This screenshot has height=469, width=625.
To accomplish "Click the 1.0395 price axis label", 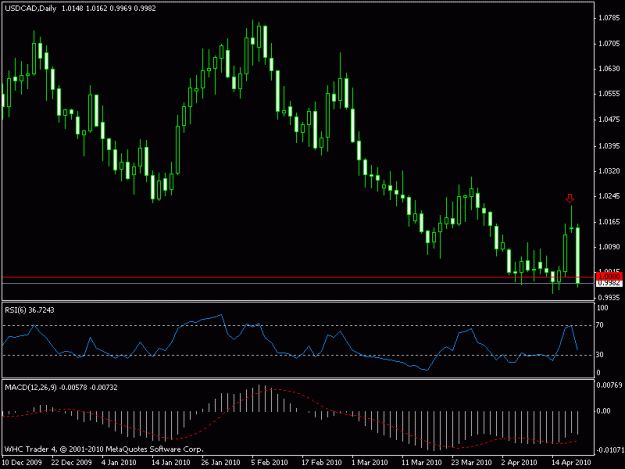I will click(x=609, y=146).
